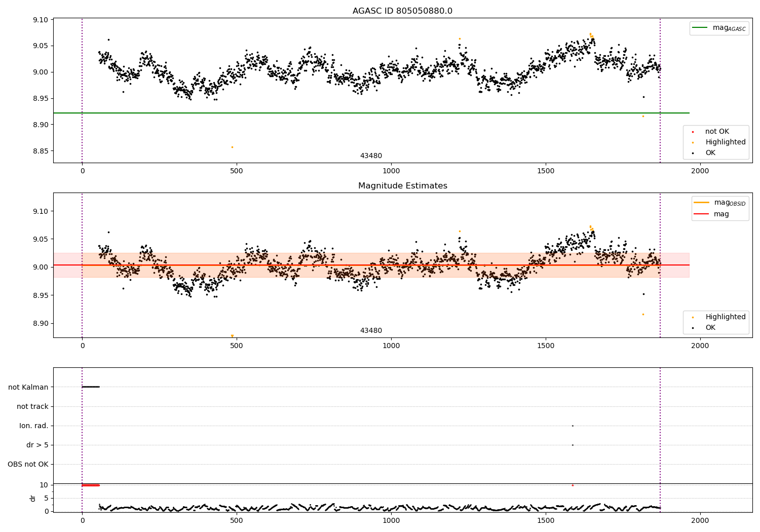This screenshot has width=760, height=532.
Task: Click the 'dr' y-axis label
Action: click(x=33, y=498)
